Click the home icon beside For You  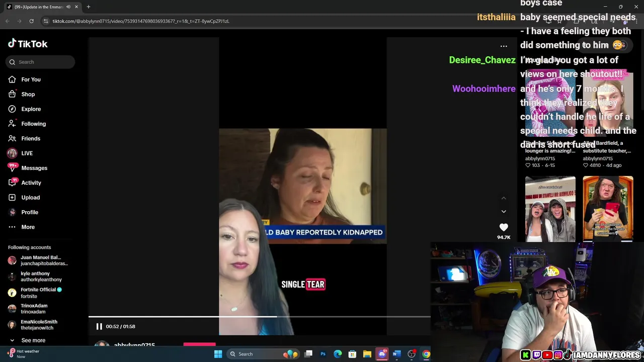coord(12,79)
